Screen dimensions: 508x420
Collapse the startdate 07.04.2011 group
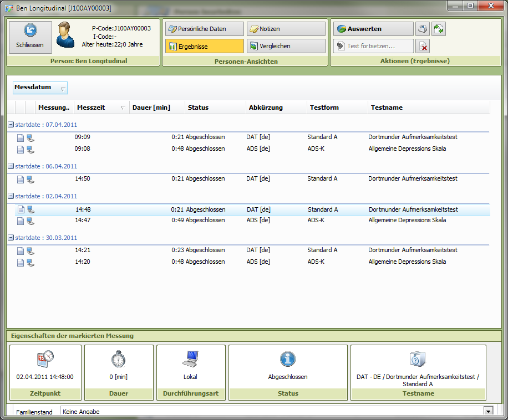pos(11,125)
